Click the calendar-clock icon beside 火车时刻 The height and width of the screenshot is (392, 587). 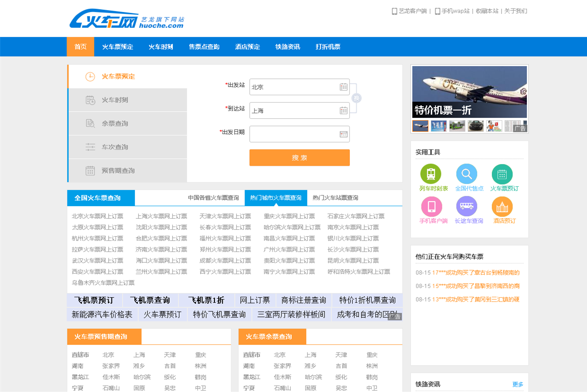(x=90, y=100)
